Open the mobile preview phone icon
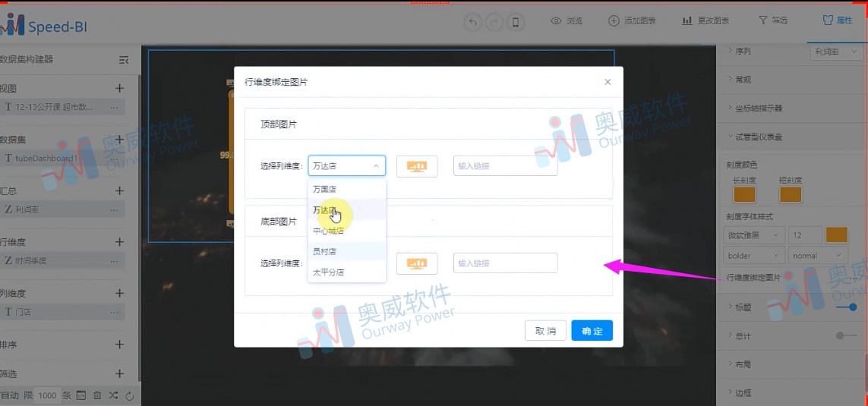The image size is (868, 406). coord(516,22)
